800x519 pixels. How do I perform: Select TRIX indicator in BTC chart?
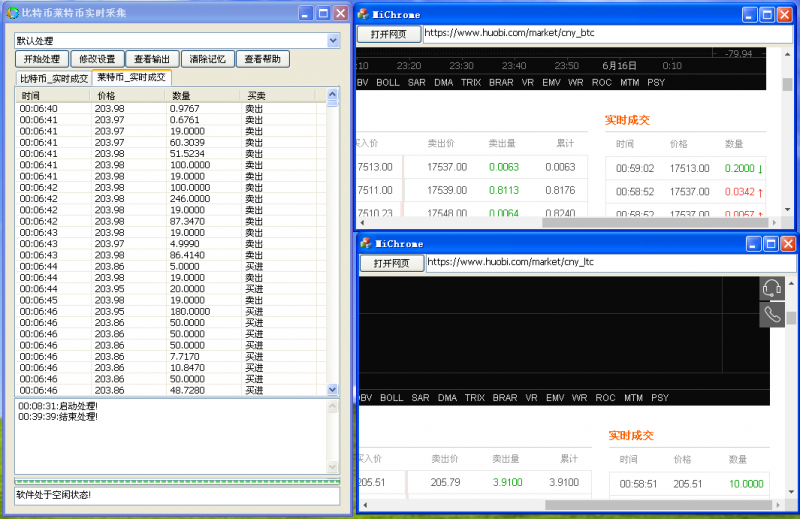point(471,82)
